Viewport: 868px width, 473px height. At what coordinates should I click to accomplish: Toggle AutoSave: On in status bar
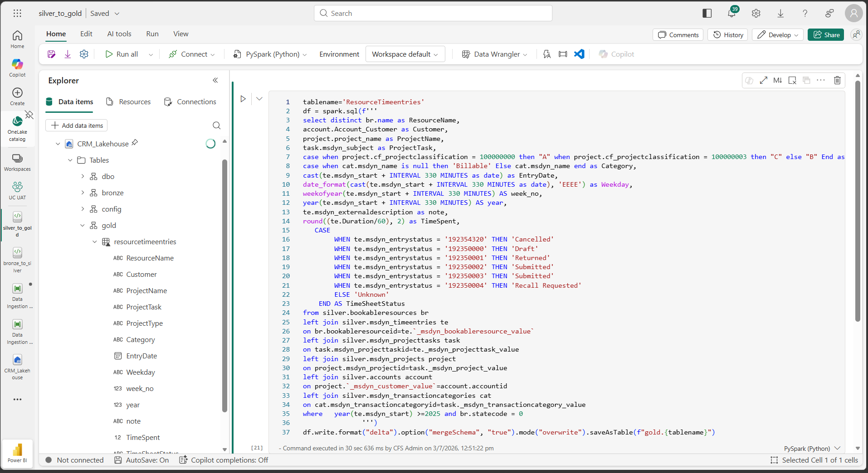click(141, 460)
